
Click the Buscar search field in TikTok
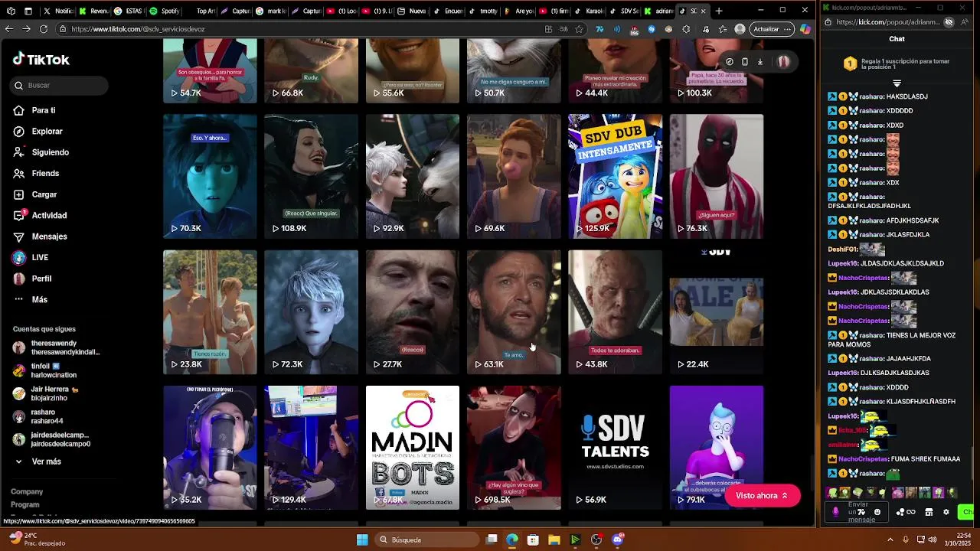[60, 85]
